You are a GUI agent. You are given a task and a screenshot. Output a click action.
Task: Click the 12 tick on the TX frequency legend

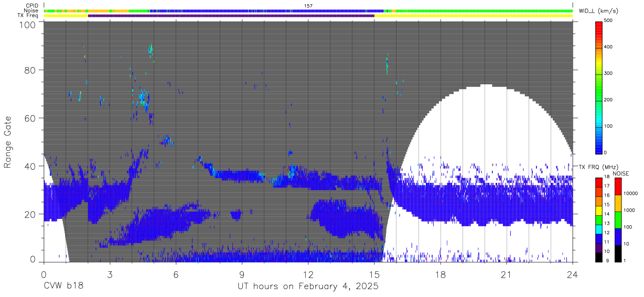607,233
